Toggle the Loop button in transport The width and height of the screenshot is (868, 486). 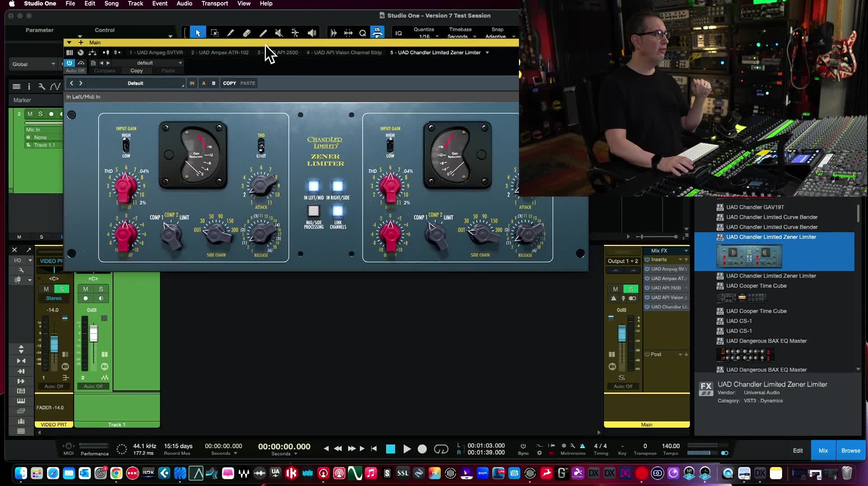pyautogui.click(x=441, y=449)
